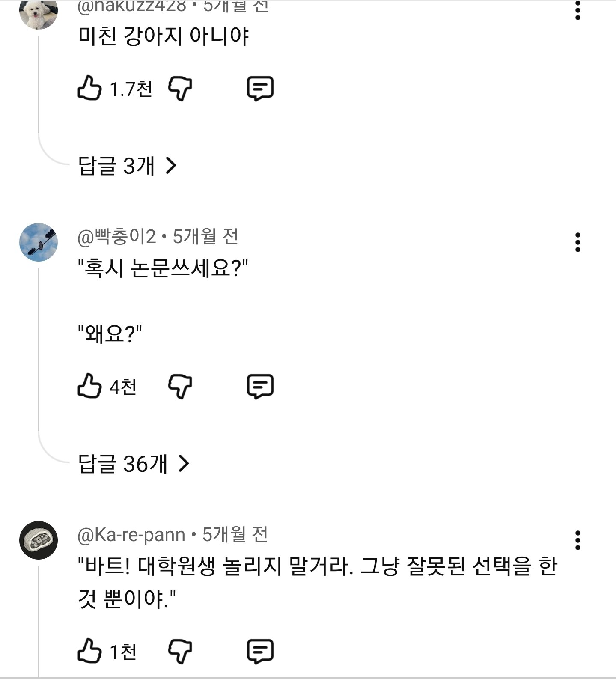This screenshot has height=685, width=616.
Task: Expand the '답글 36개' replies
Action: tap(134, 463)
